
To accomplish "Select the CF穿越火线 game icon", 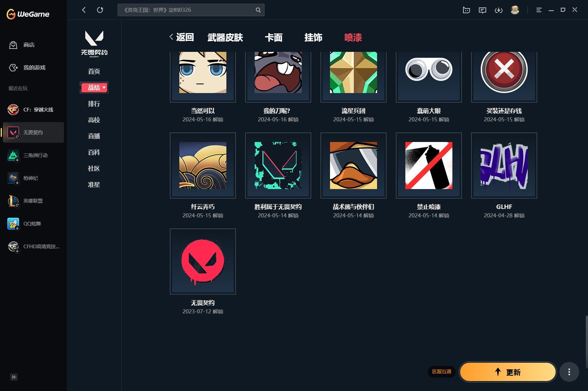I will tap(13, 109).
